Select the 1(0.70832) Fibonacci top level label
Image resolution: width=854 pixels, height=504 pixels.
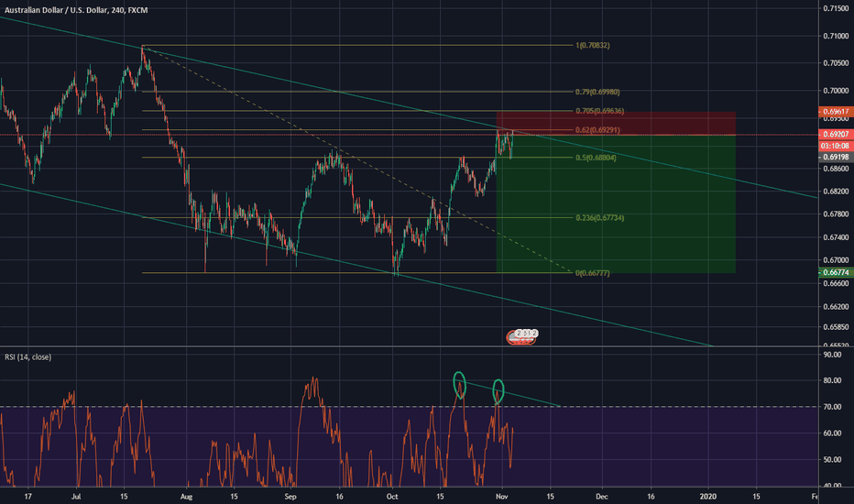(593, 45)
